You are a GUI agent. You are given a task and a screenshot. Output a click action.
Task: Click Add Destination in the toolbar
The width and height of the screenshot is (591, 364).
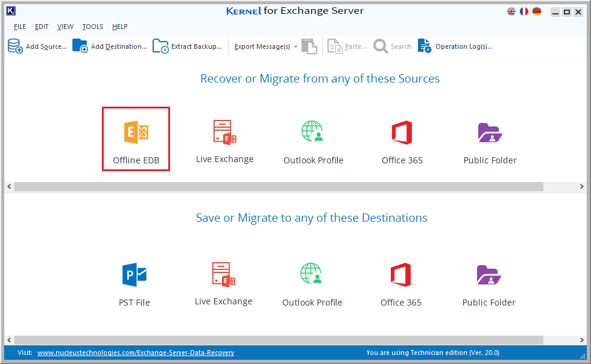110,46
